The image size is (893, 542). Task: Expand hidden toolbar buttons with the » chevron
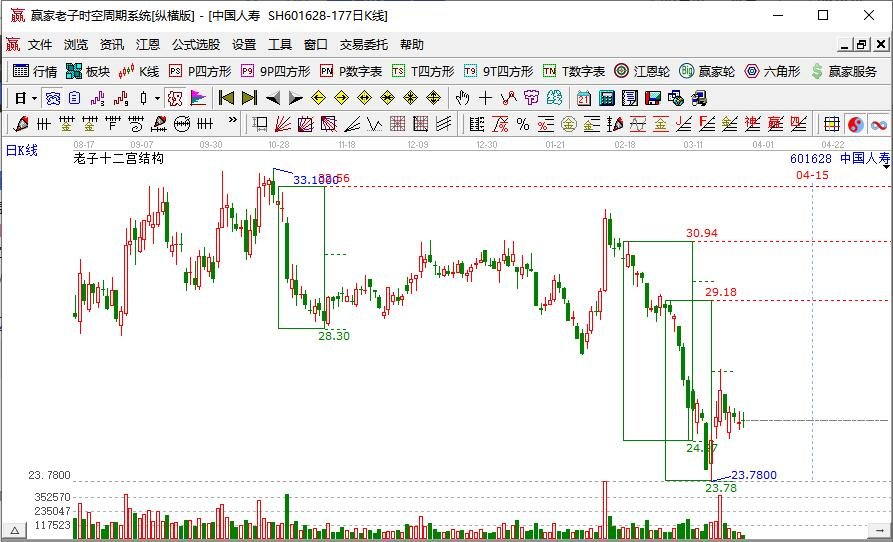pyautogui.click(x=232, y=120)
